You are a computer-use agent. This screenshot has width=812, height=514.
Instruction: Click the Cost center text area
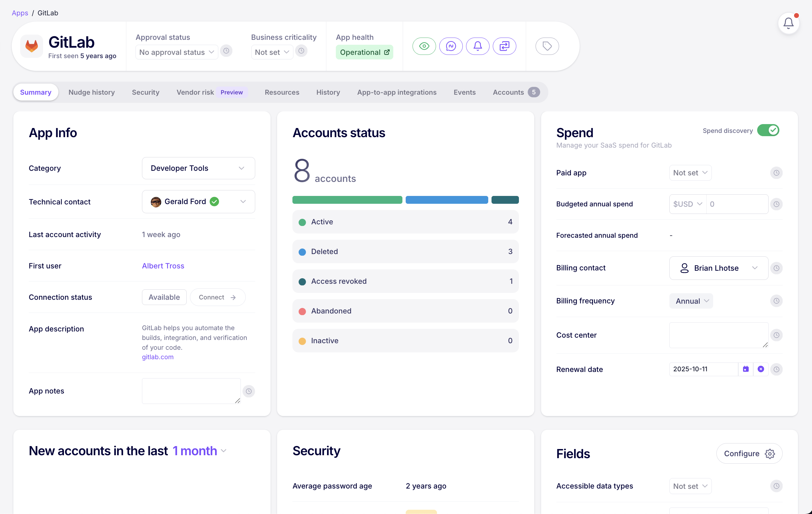719,335
